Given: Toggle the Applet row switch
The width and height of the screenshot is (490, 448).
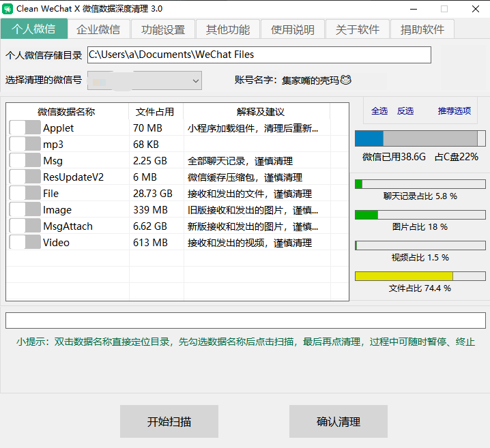Looking at the screenshot, I should coord(25,128).
